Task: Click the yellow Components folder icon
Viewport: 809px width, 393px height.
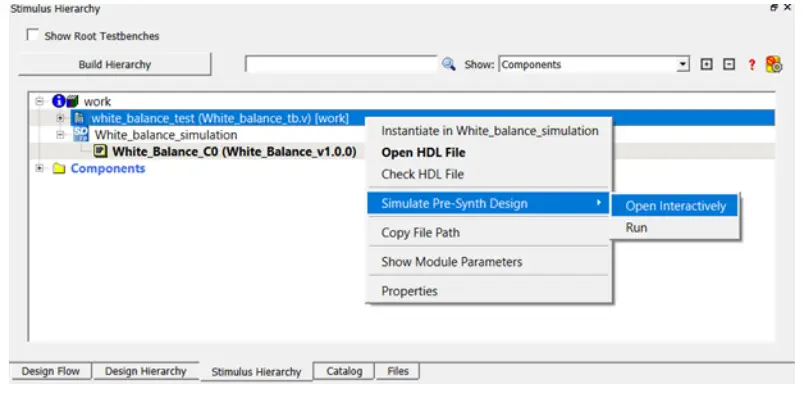Action: (x=59, y=169)
